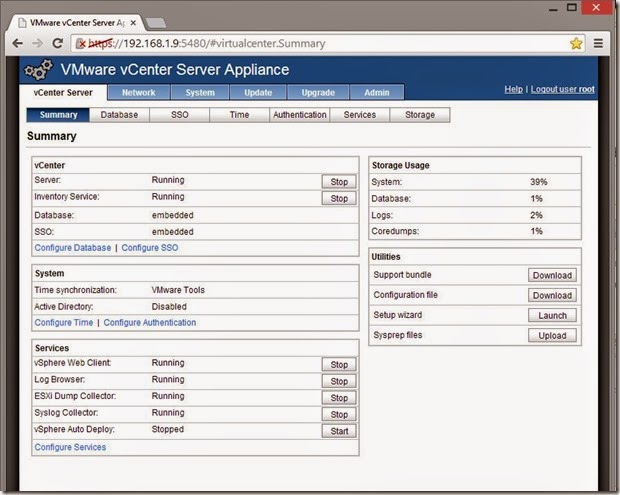Open the Admin tab
This screenshot has height=495, width=620.
(x=377, y=93)
